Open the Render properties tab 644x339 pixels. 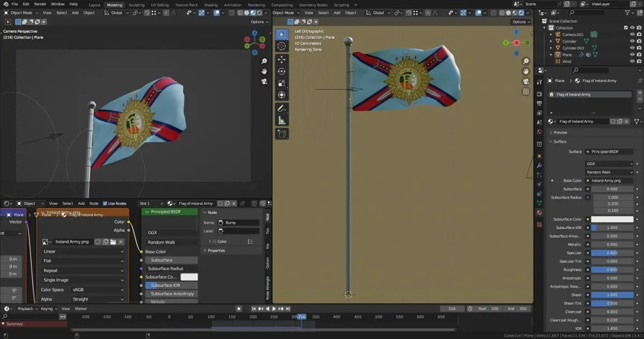point(539,93)
